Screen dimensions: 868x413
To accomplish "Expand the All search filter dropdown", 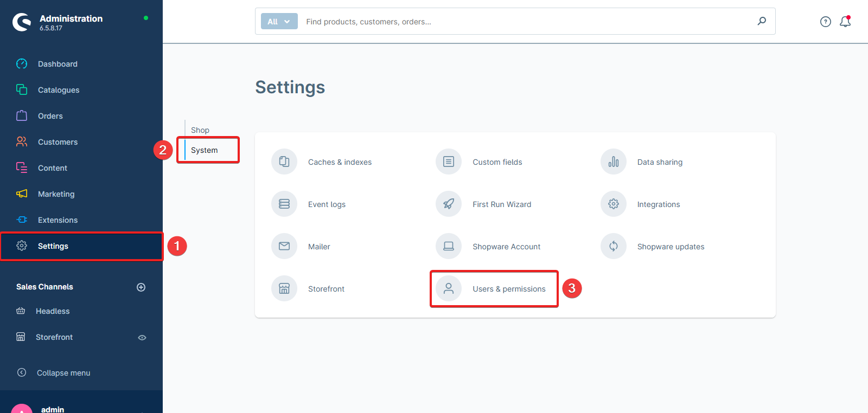I will point(279,22).
